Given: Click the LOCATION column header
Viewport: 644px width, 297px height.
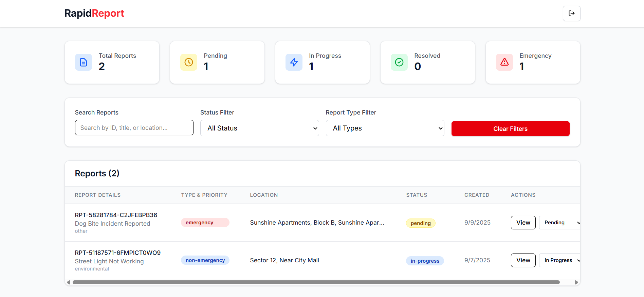Looking at the screenshot, I should (264, 195).
